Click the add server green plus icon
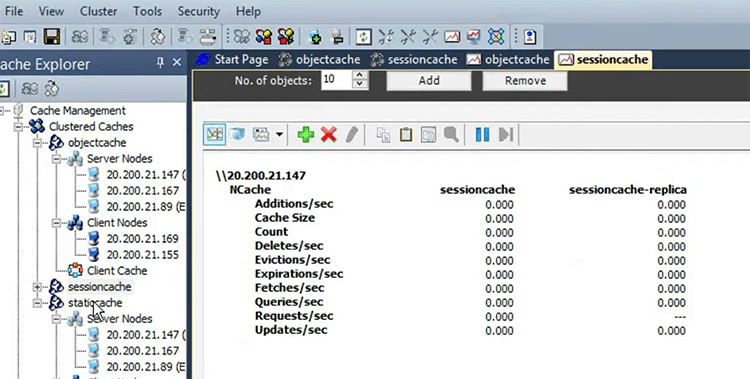750x379 pixels. (315, 37)
